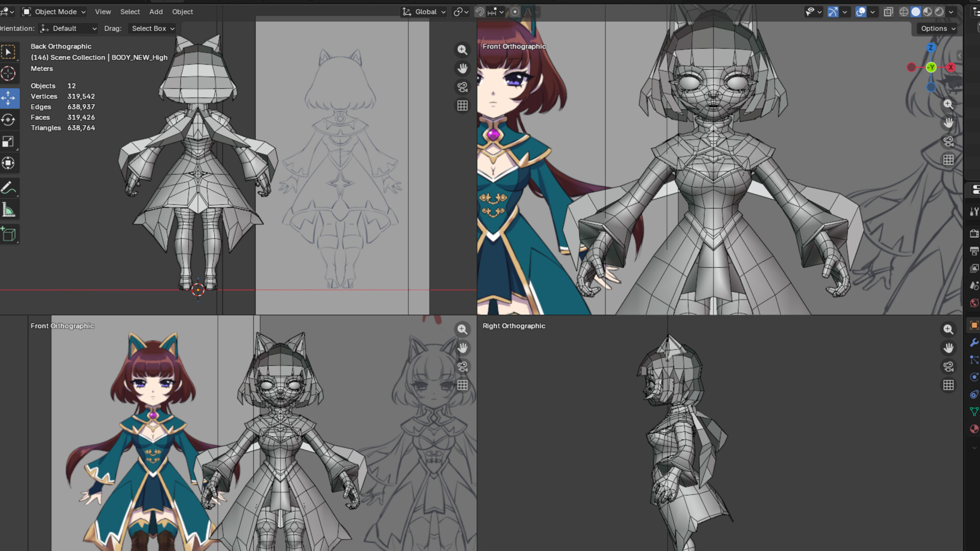Viewport: 980px width, 551px height.
Task: Click pan hand icon in bottom-left Front viewport
Action: click(x=462, y=348)
